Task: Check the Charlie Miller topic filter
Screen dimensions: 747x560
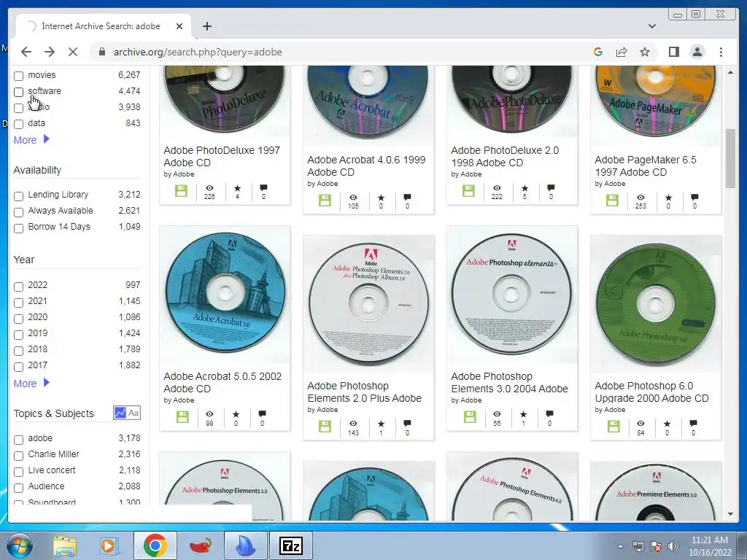Action: [18, 456]
